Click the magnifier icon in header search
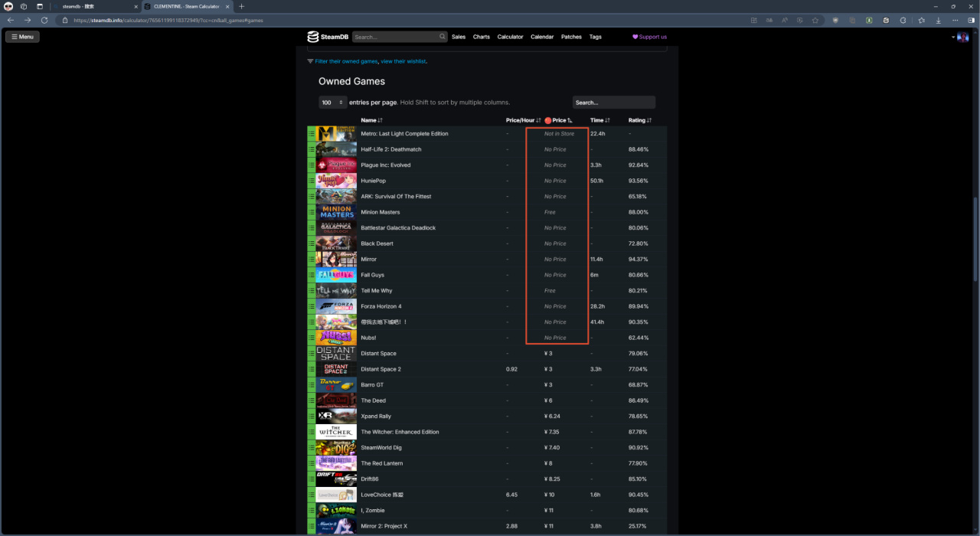980x536 pixels. click(x=443, y=37)
